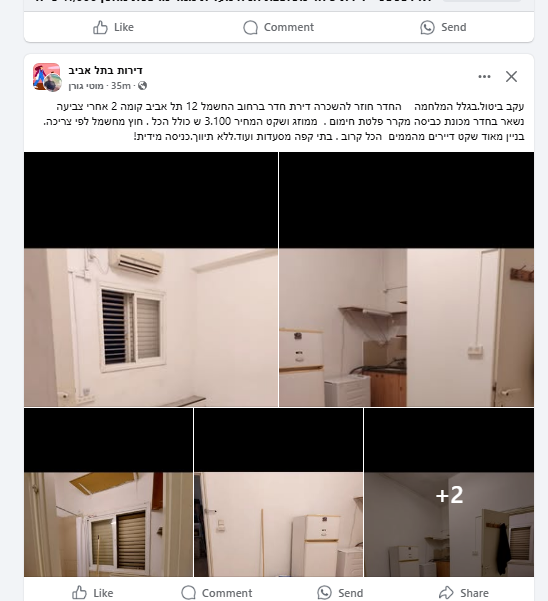Open the bottom middle photo with the fridge
This screenshot has height=601, width=548.
(279, 492)
